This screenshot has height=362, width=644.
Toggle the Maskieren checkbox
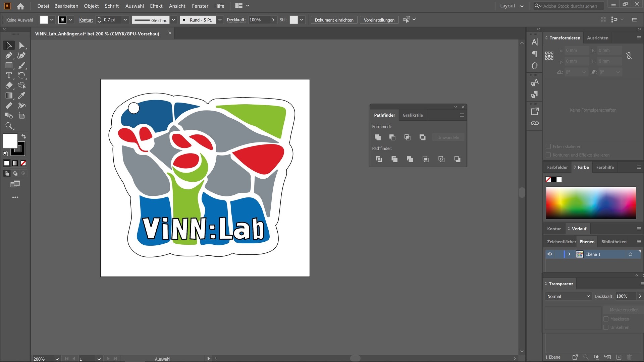[606, 319]
